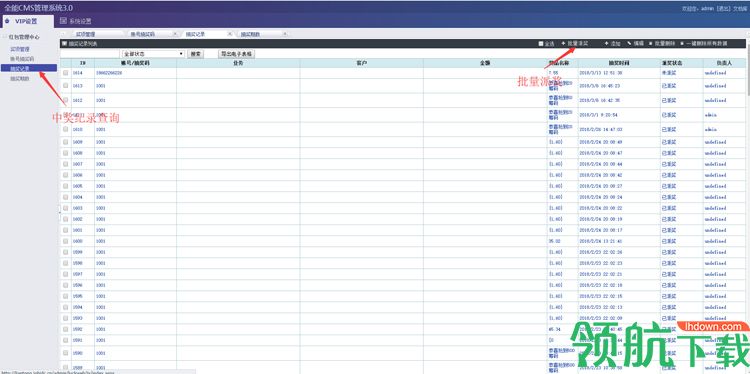750x374 pixels.
Task: Click the 未派奖 status in row 1614
Action: (669, 73)
